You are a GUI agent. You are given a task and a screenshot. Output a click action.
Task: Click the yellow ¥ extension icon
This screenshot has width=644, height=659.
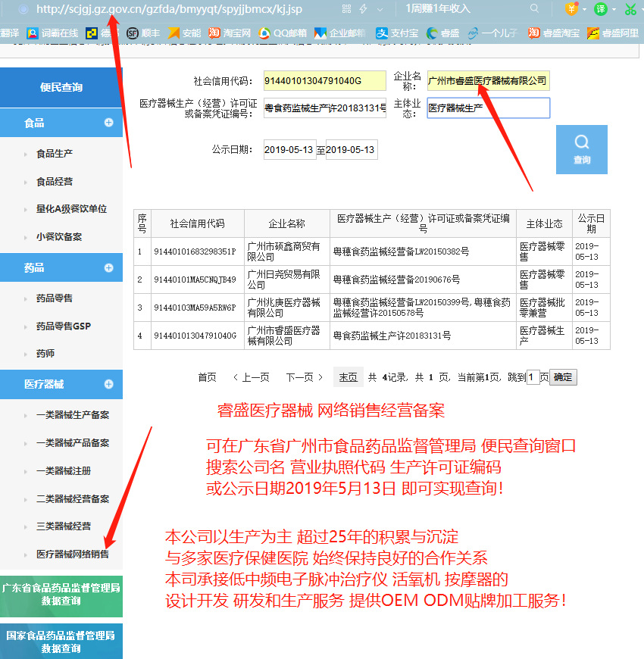tap(571, 9)
